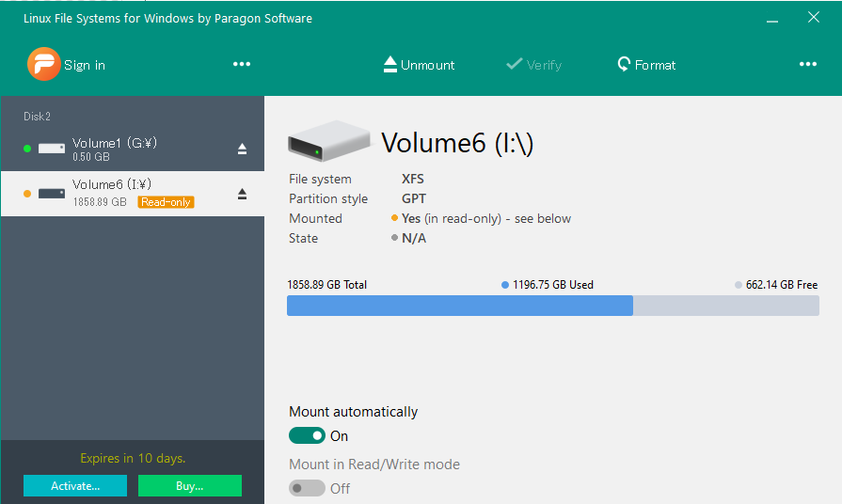
Task: Click the 1858.89 GB size under Volume6
Action: pyautogui.click(x=100, y=202)
